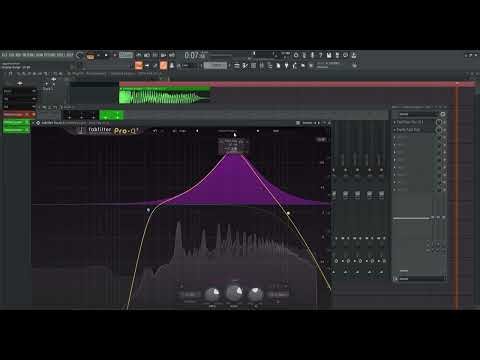Open the Pro-Q Help menu
480x360 pixels.
276,131
